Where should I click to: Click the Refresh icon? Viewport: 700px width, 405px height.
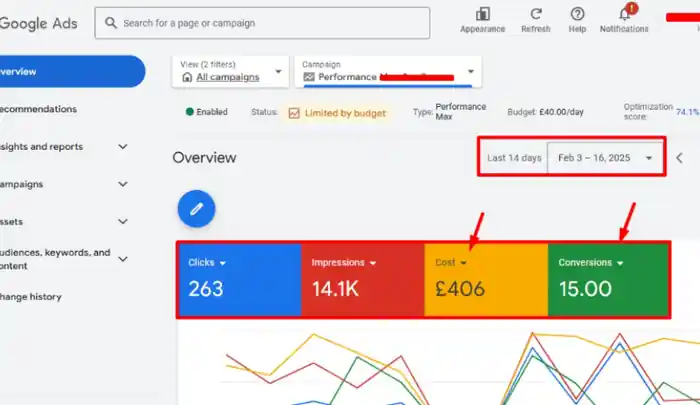pos(536,14)
